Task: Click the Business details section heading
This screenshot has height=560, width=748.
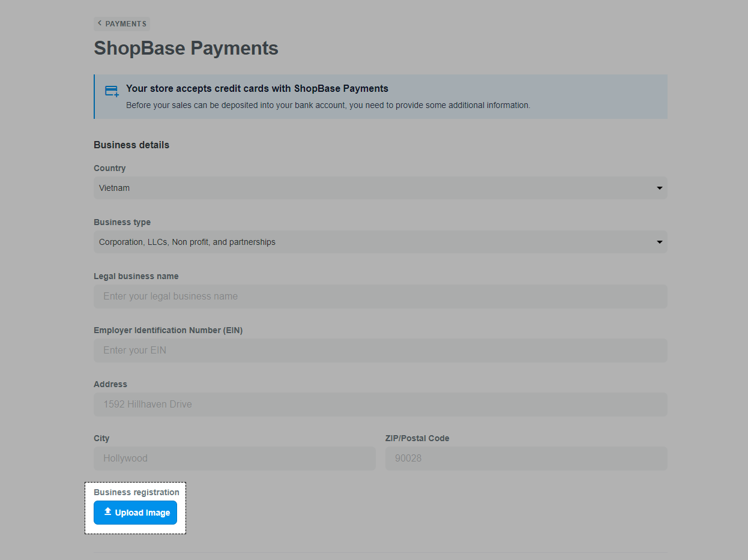Action: tap(131, 145)
